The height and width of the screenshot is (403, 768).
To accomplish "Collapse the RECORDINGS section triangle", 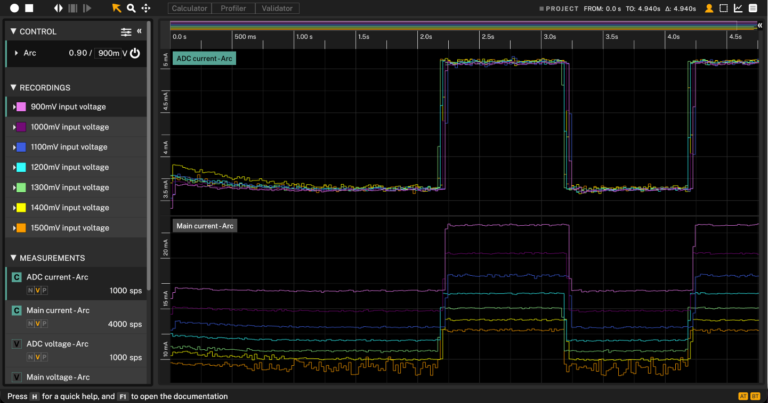I will pyautogui.click(x=13, y=87).
